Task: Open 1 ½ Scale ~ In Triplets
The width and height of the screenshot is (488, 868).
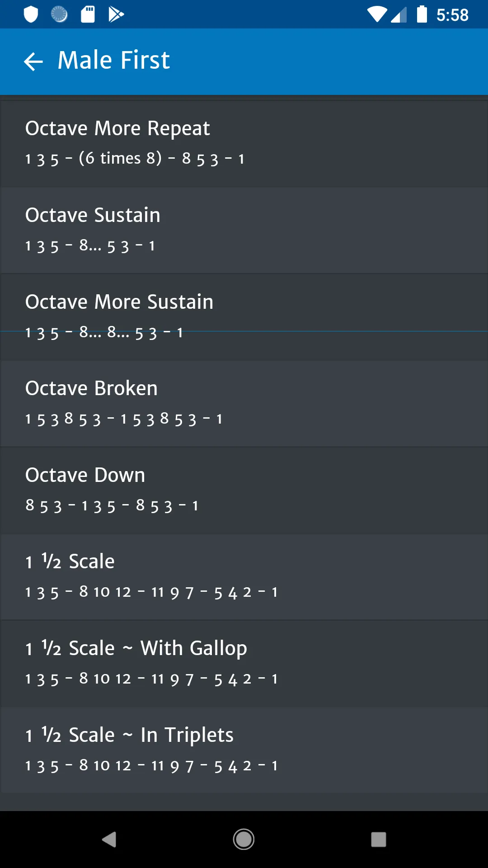Action: [x=244, y=750]
